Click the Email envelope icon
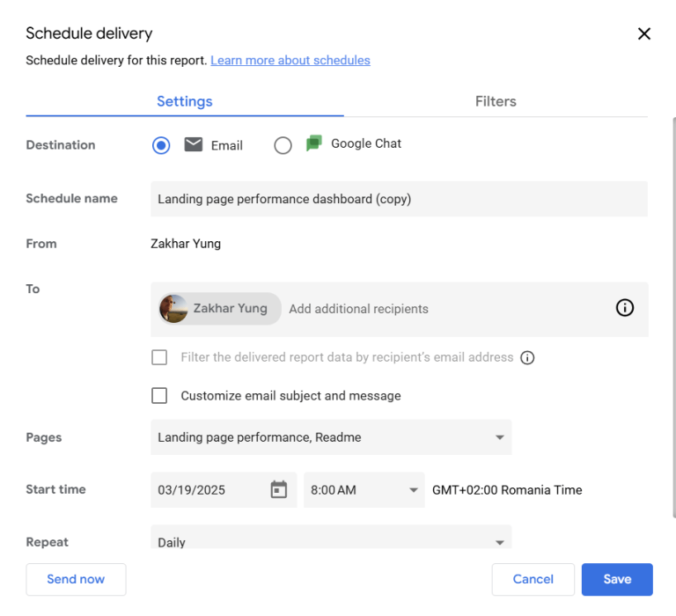Image resolution: width=676 pixels, height=616 pixels. 194,145
